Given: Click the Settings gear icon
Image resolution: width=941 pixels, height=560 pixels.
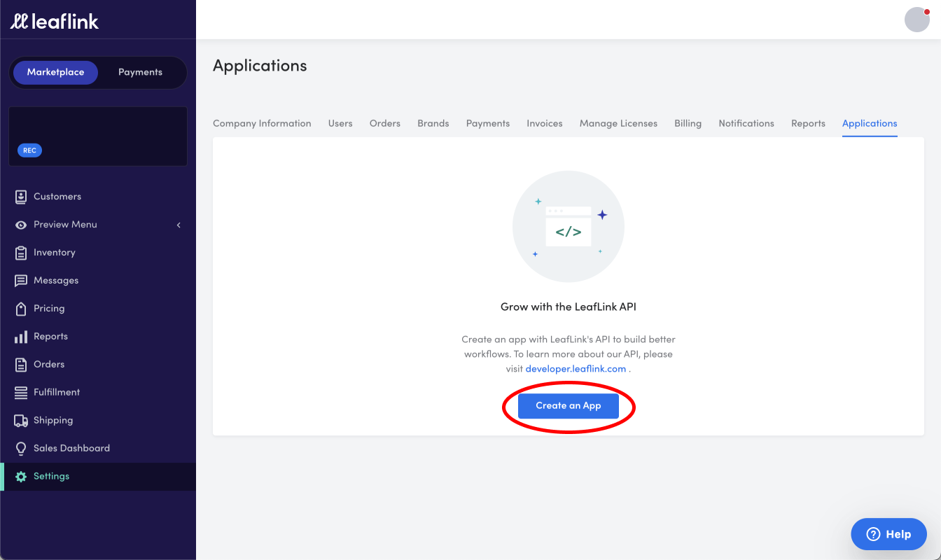Looking at the screenshot, I should click(21, 477).
